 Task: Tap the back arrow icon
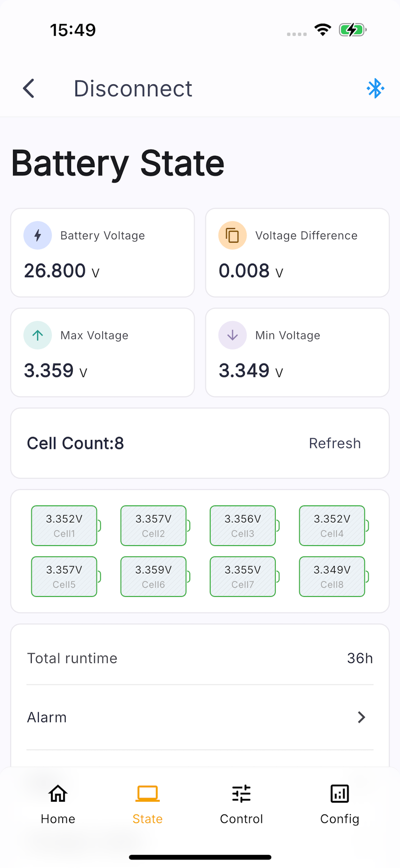pyautogui.click(x=29, y=89)
